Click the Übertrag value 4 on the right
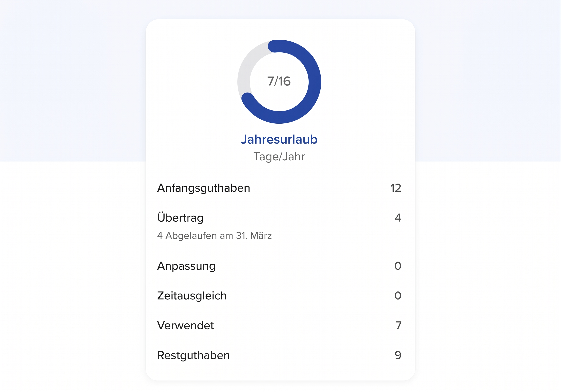This screenshot has width=561, height=392. 398,218
